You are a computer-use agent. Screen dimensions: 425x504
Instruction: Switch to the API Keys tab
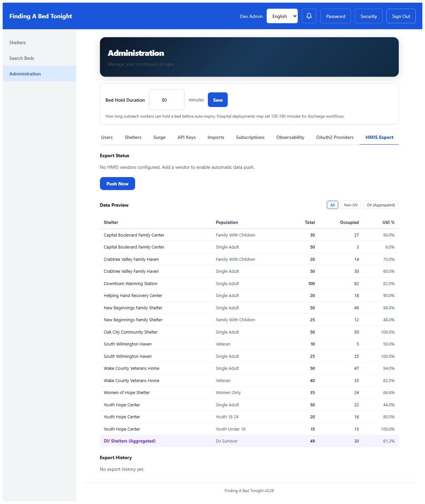[x=186, y=137]
